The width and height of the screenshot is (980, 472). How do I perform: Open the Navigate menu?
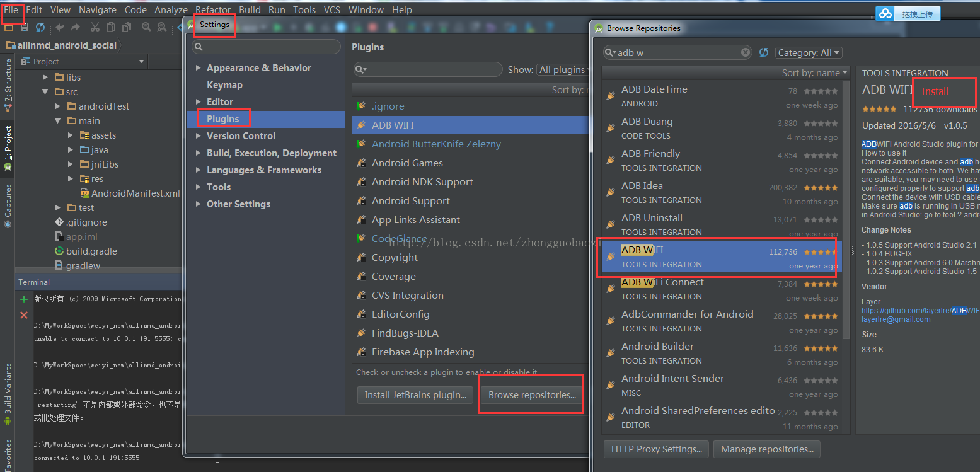coord(98,9)
